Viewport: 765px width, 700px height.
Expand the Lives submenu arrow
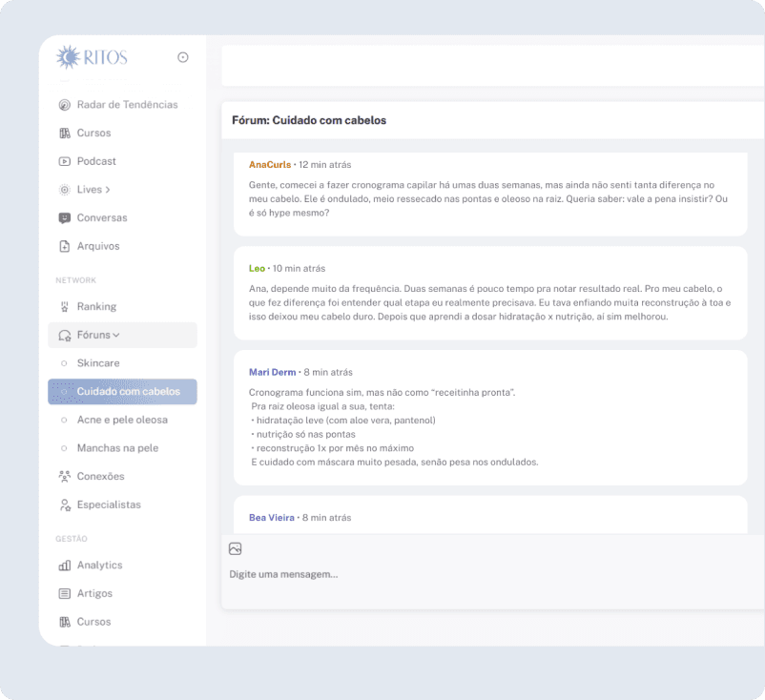coord(108,190)
